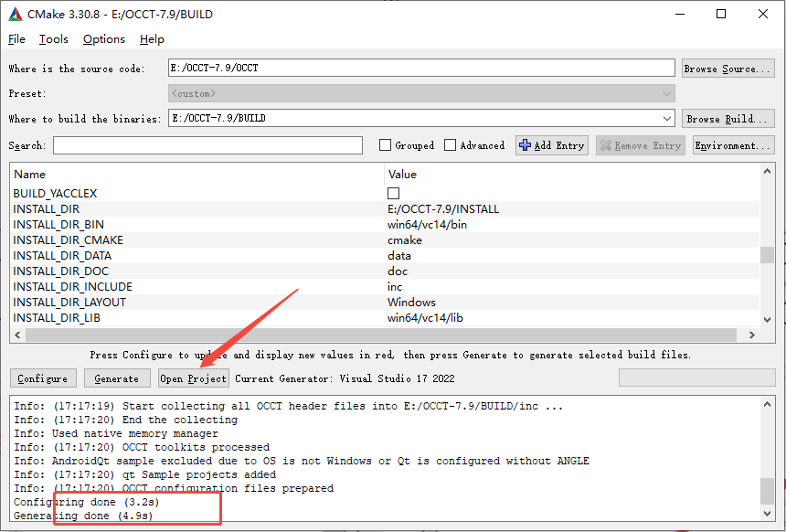Click the greyed Remove Entry button
This screenshot has width=786, height=532.
[x=641, y=145]
